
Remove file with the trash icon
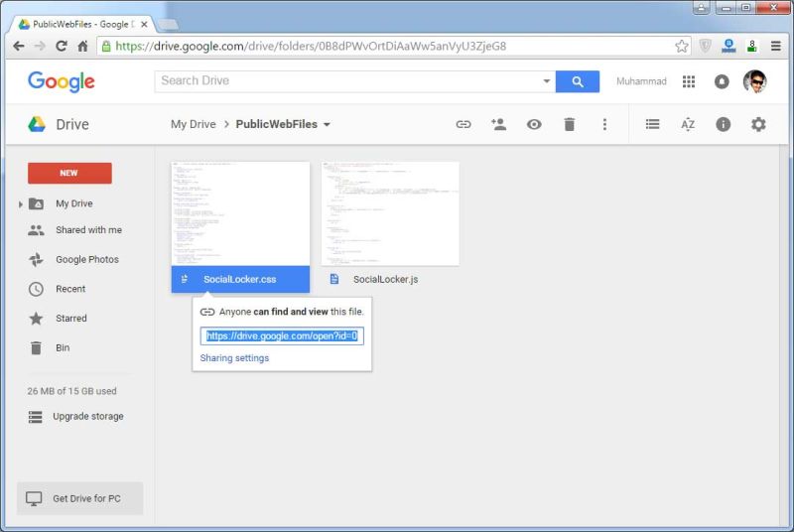569,124
